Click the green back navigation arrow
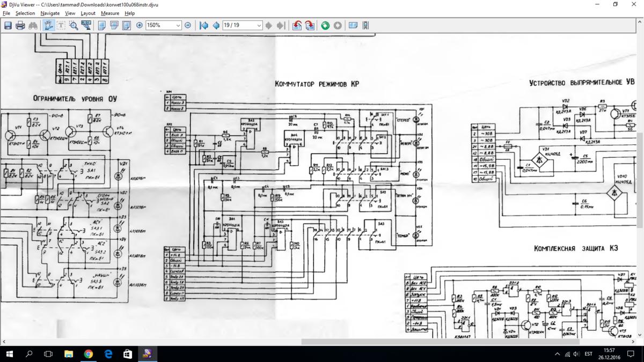This screenshot has height=362, width=644. [325, 25]
